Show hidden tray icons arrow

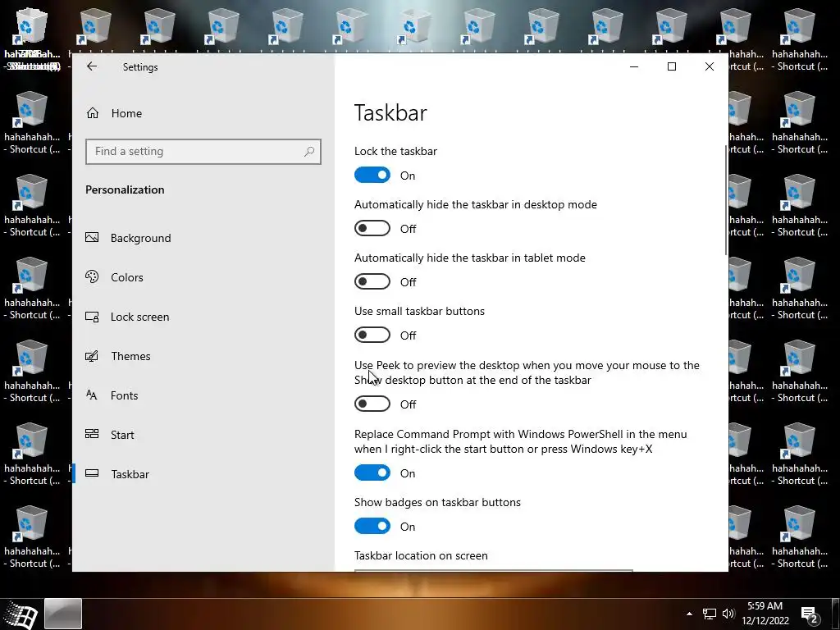click(x=689, y=614)
